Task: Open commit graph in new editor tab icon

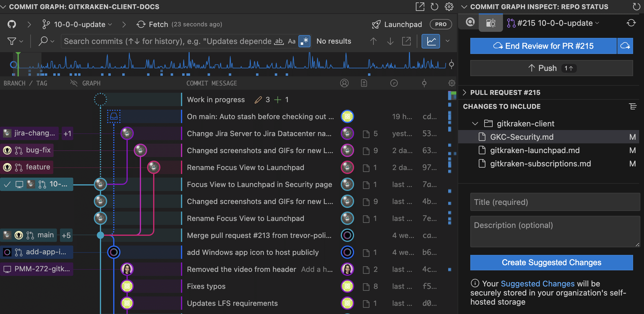Action: [x=420, y=6]
